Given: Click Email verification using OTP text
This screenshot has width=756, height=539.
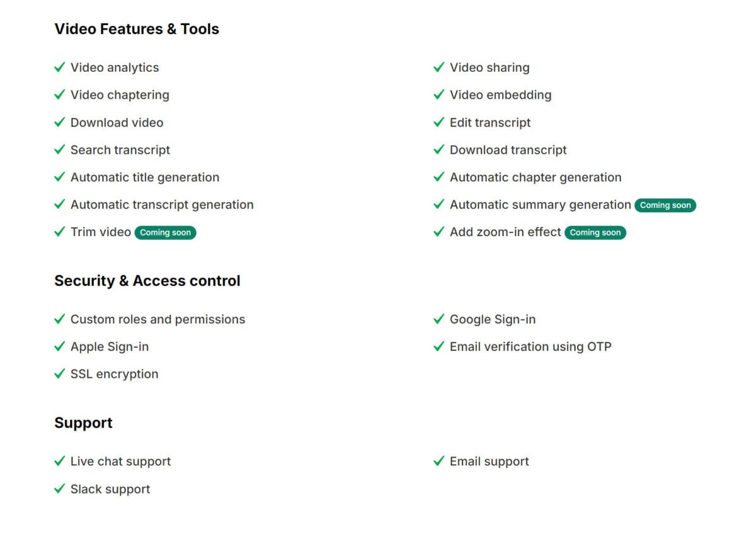Looking at the screenshot, I should [530, 346].
